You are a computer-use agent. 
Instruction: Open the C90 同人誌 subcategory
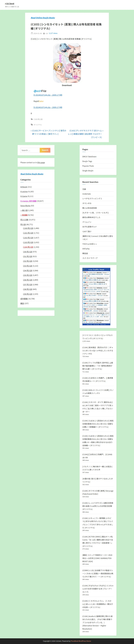[x=28, y=252]
